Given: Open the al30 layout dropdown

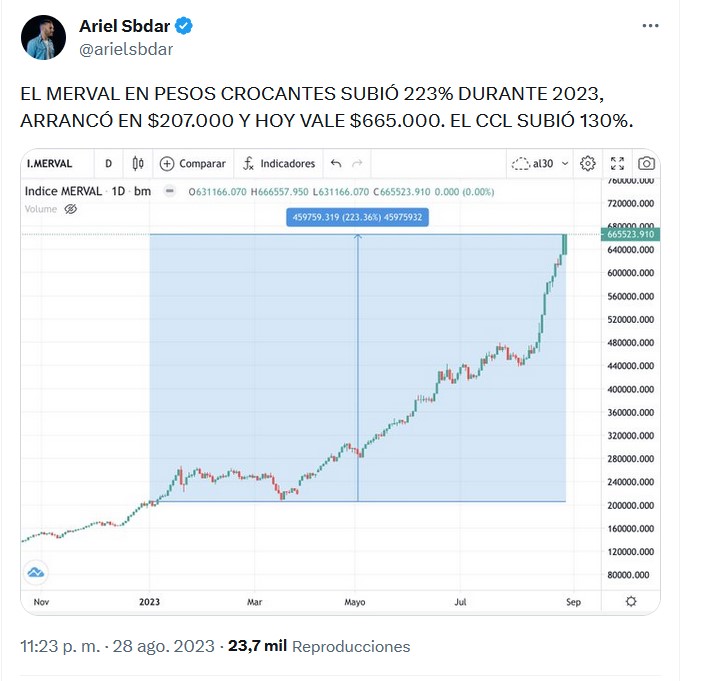Looking at the screenshot, I should pos(540,163).
